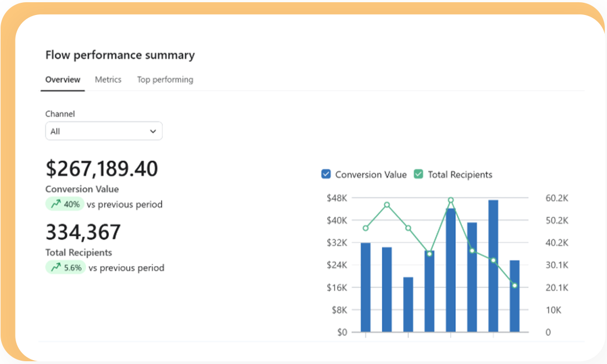Viewport: 607px width, 364px height.
Task: Select the Top performing tab
Action: pos(165,79)
